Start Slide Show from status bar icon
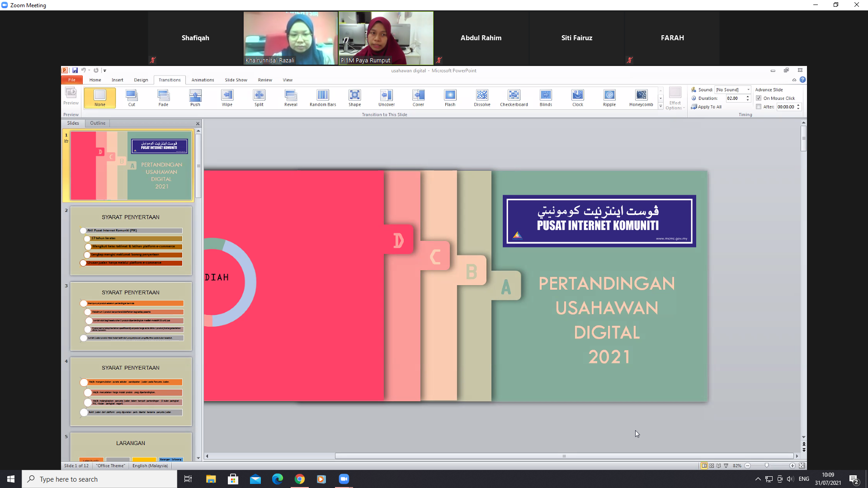868x488 pixels. point(726,466)
